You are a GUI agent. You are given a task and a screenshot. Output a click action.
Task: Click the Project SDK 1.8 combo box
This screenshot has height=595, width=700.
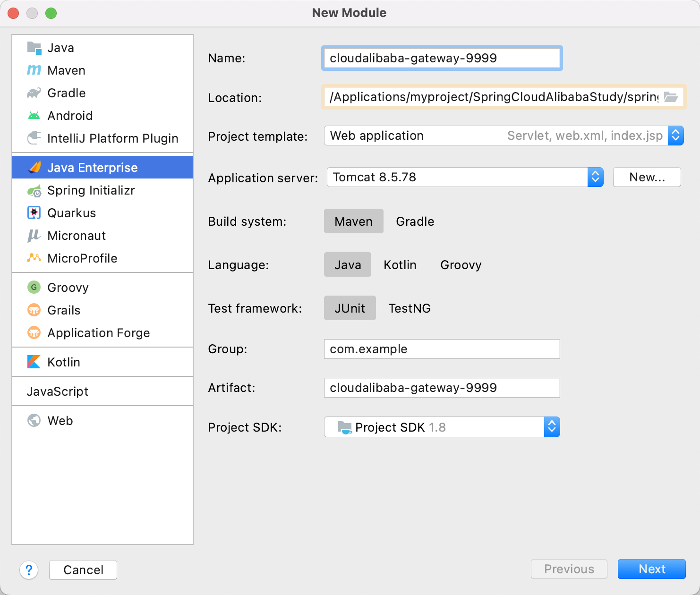(x=442, y=427)
